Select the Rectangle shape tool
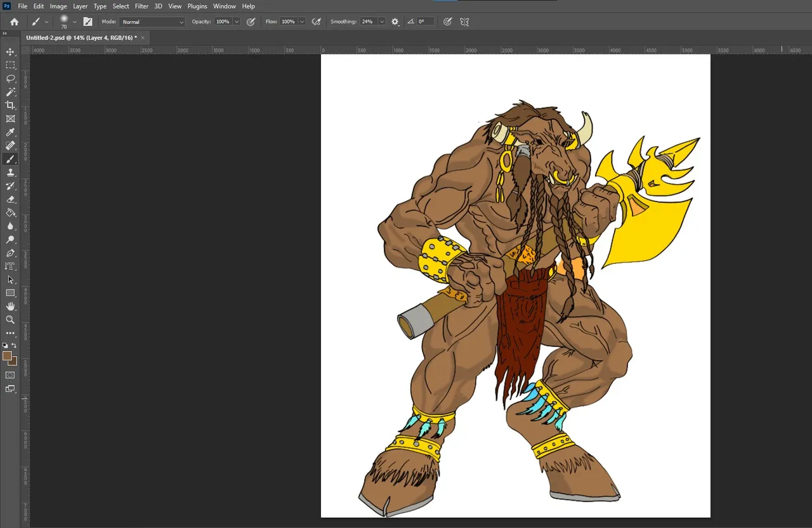The height and width of the screenshot is (528, 812). click(10, 293)
